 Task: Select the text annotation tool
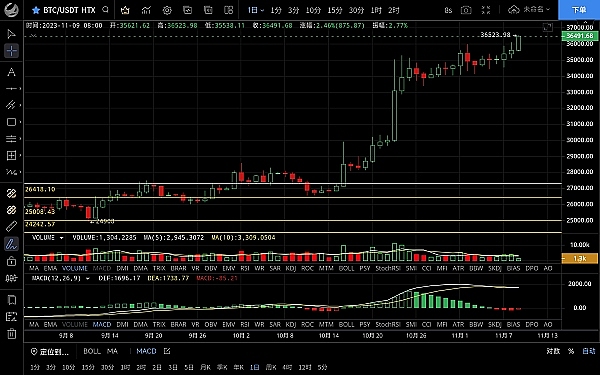click(x=11, y=72)
